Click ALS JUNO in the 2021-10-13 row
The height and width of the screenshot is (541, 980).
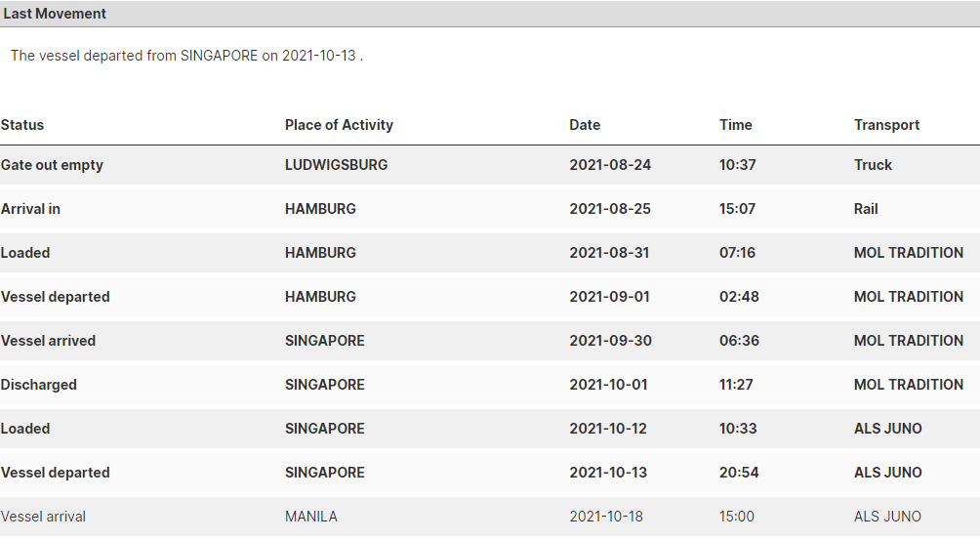pos(888,473)
